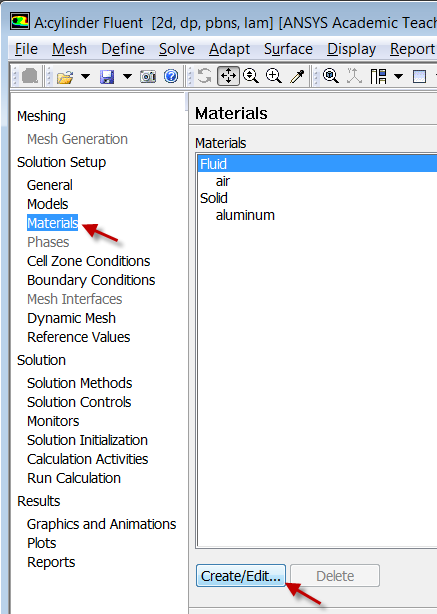Go to Graphics and Animations
Viewport: 437px width, 614px height.
(x=101, y=524)
